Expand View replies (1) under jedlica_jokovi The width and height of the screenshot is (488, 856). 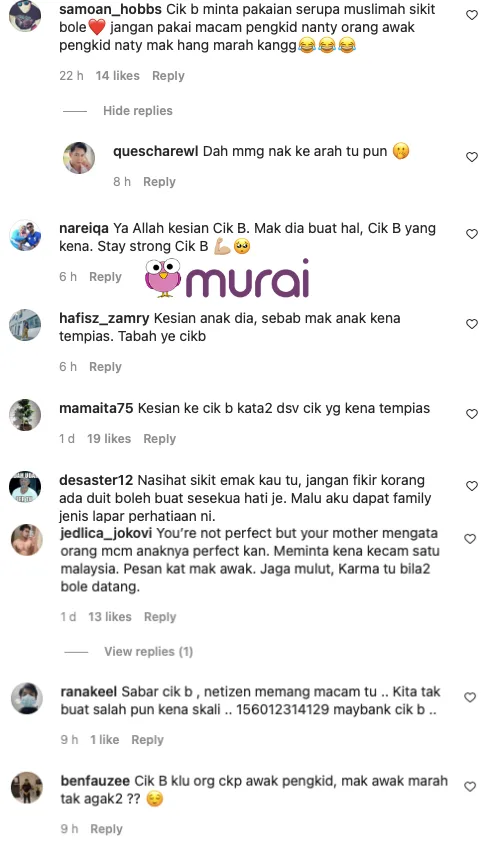click(x=148, y=651)
